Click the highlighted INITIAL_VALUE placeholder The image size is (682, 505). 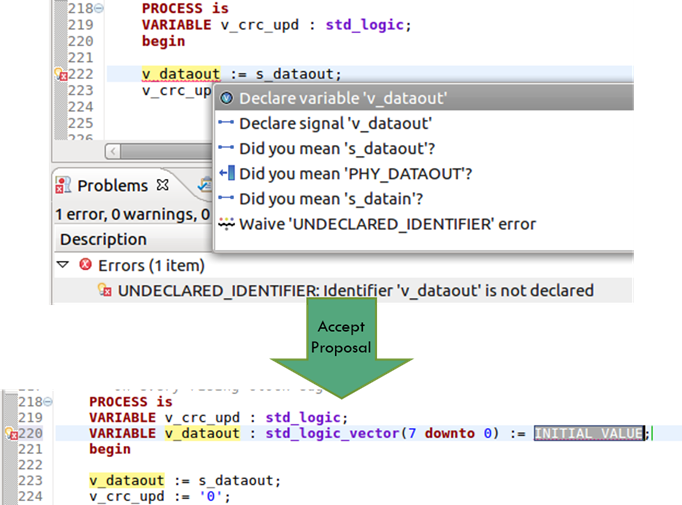tap(588, 433)
